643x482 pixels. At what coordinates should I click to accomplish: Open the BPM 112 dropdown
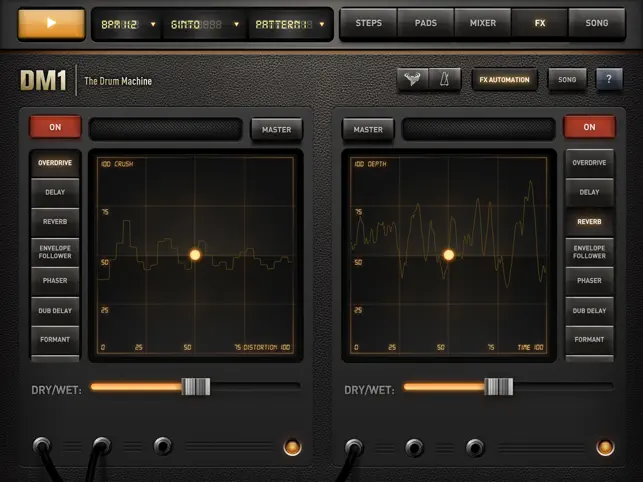pyautogui.click(x=128, y=25)
